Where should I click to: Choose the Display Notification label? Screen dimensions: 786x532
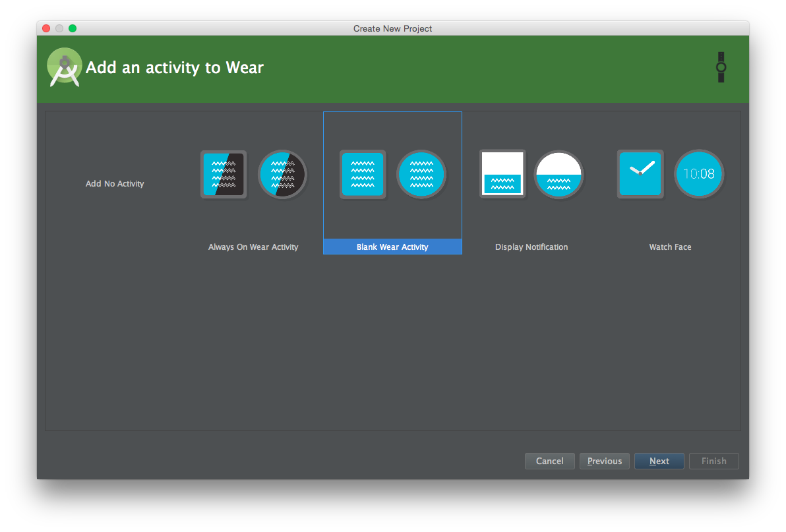point(531,247)
